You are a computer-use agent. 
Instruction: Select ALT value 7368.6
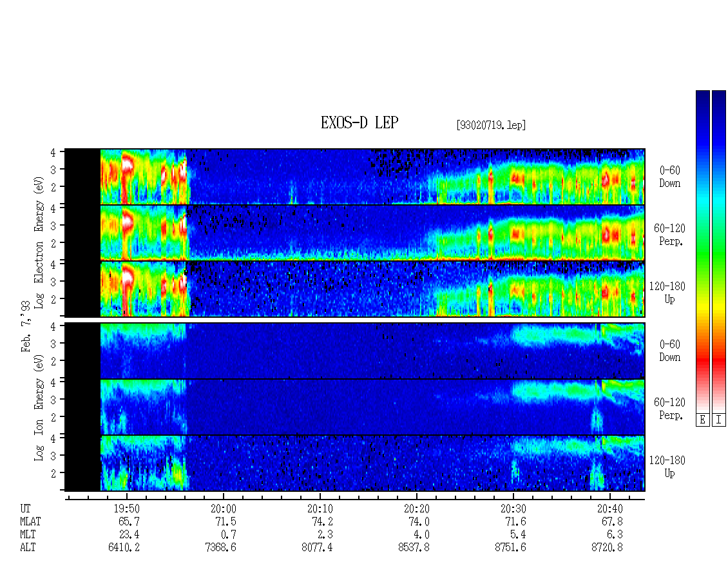(220, 548)
